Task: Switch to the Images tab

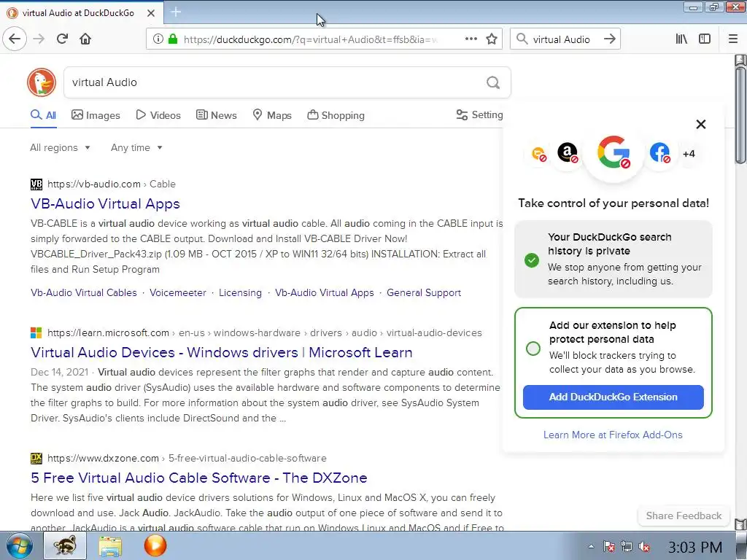Action: tap(96, 115)
